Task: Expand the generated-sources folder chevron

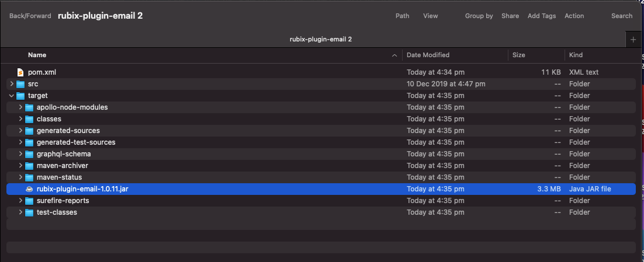Action: 20,131
